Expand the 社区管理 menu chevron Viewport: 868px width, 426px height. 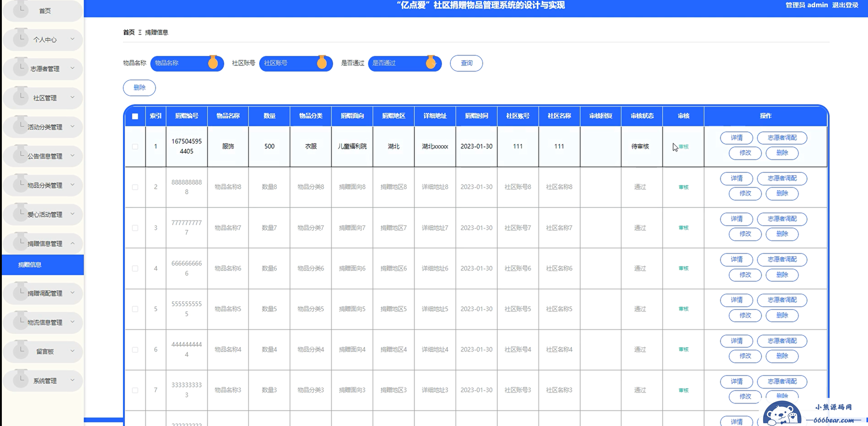pyautogui.click(x=73, y=97)
